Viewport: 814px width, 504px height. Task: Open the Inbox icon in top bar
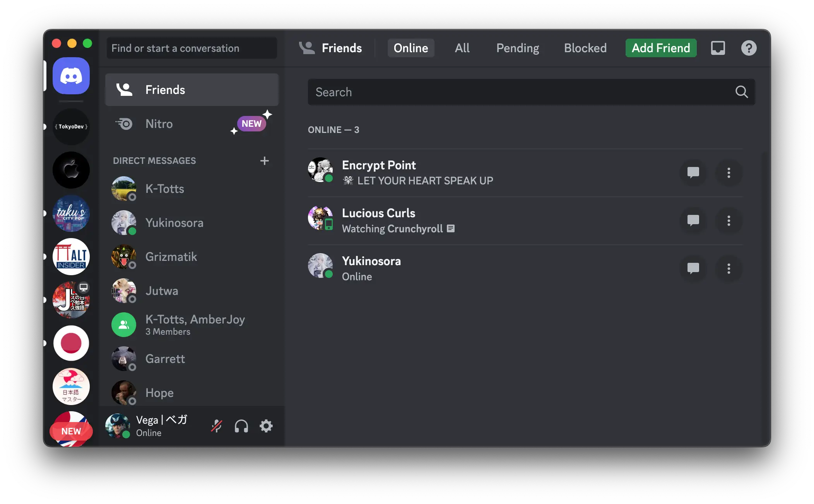(718, 48)
